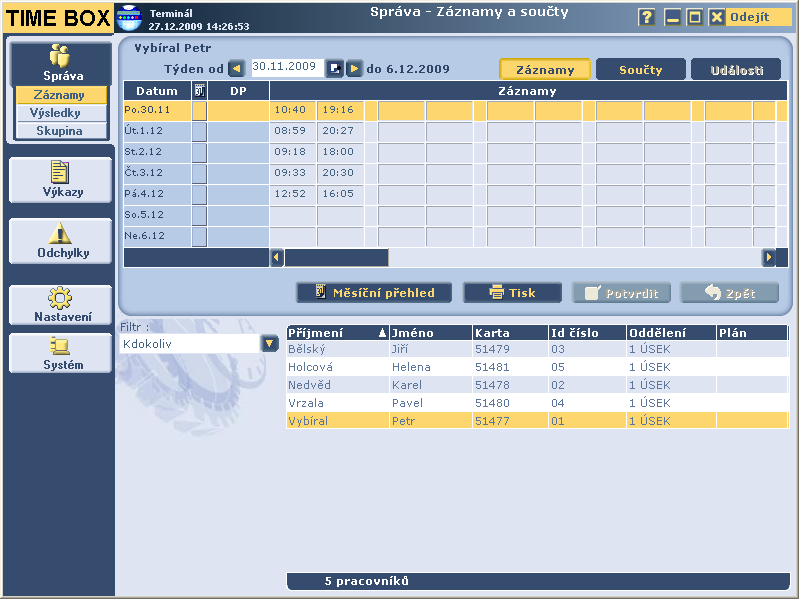Screen dimensions: 799x599
Task: Open Odchylky warning section
Action: [x=60, y=241]
